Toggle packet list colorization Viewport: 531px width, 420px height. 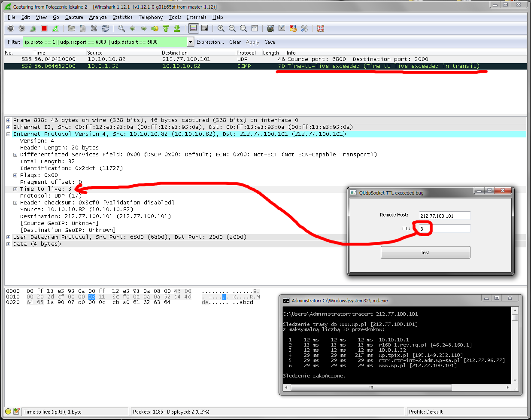pyautogui.click(x=194, y=28)
